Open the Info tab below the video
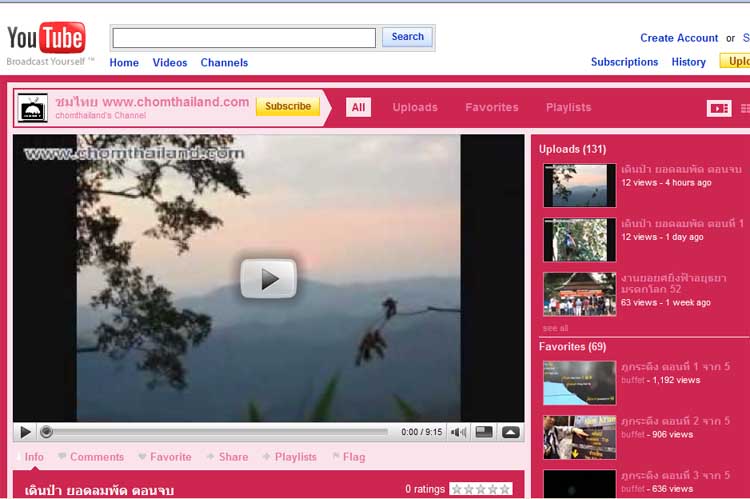This screenshot has width=750, height=499. [33, 457]
